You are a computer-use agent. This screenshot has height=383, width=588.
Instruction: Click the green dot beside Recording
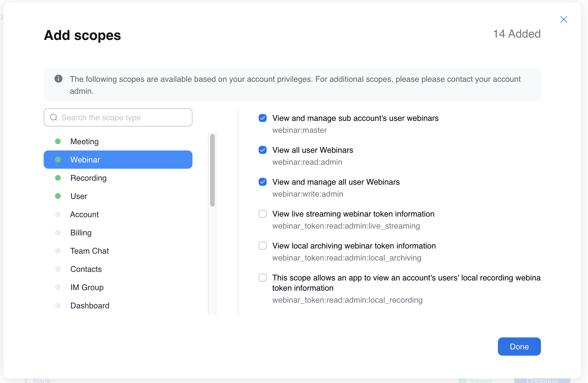click(x=58, y=178)
